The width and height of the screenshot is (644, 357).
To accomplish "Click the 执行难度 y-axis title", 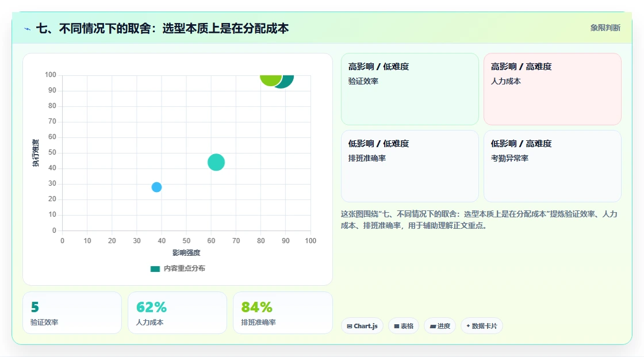I will click(x=36, y=153).
